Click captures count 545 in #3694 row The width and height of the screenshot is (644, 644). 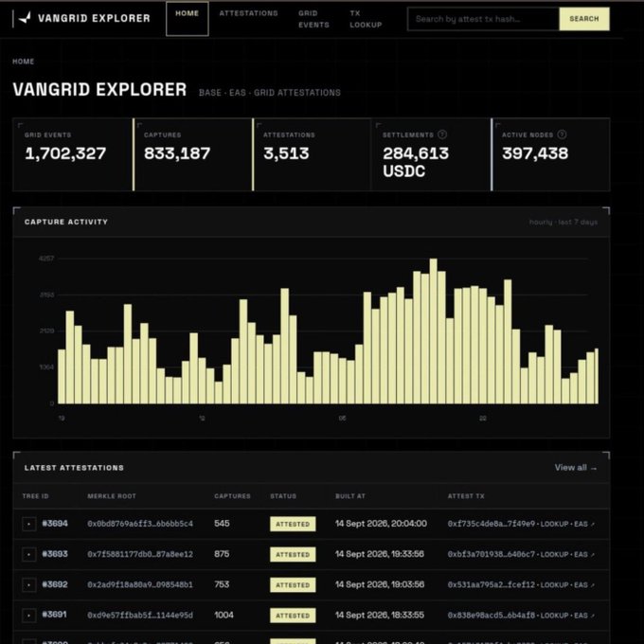pos(222,523)
